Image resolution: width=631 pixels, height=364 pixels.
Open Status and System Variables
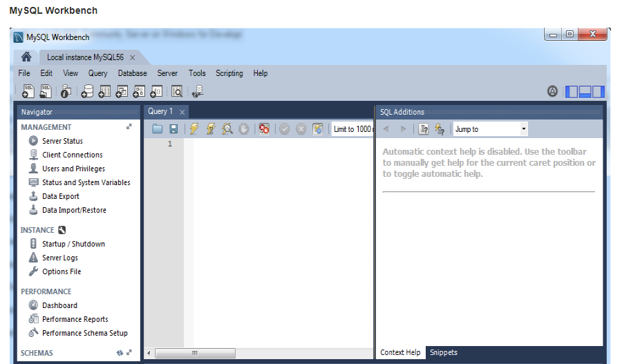[86, 182]
